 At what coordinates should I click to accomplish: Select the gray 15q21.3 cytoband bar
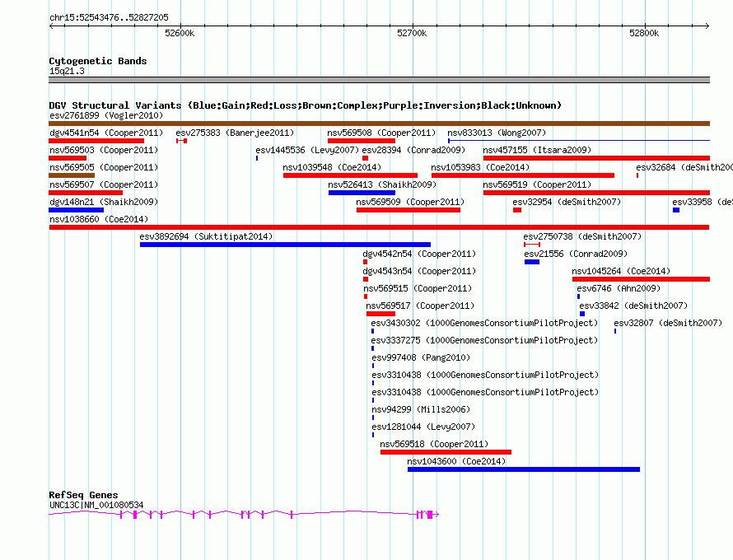pyautogui.click(x=379, y=80)
